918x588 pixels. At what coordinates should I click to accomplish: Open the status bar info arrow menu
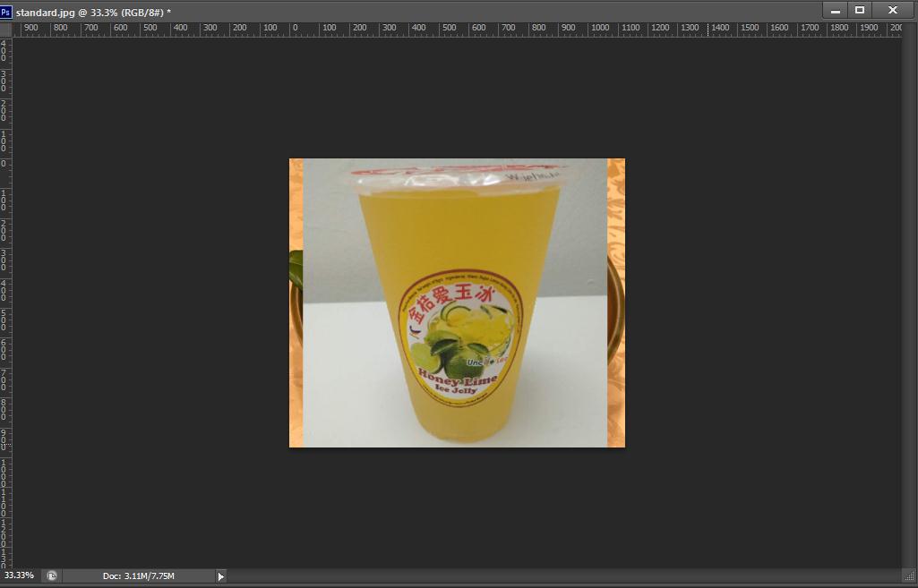pos(220,576)
